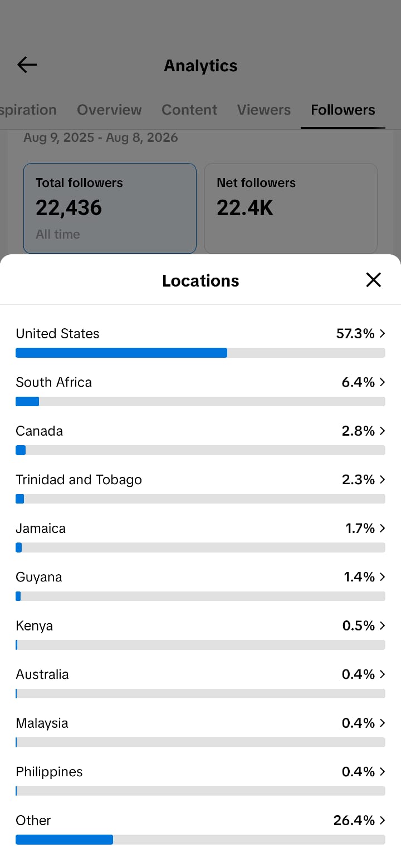Expand the Kenya location chevron
The image size is (401, 868).
tap(382, 625)
